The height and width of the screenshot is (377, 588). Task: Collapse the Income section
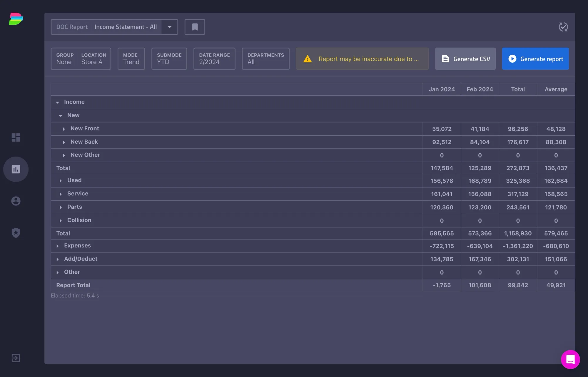point(58,102)
